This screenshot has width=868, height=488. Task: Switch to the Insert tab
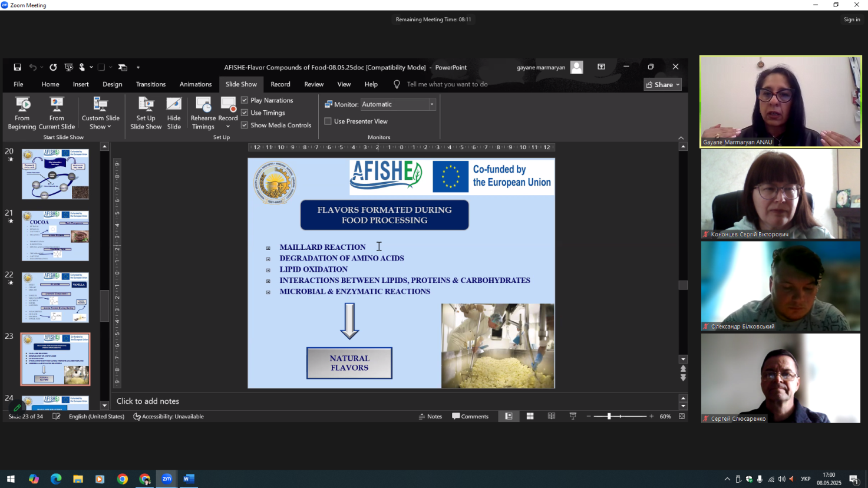tap(81, 84)
